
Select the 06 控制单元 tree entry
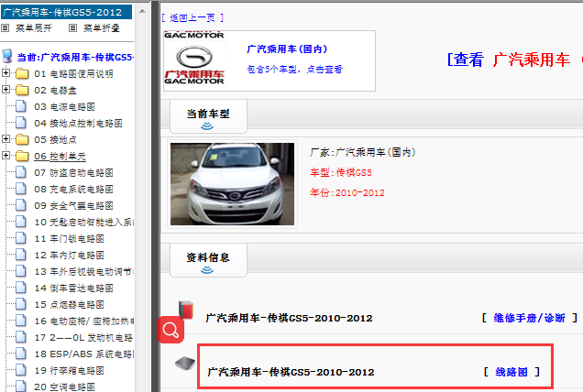coord(60,156)
